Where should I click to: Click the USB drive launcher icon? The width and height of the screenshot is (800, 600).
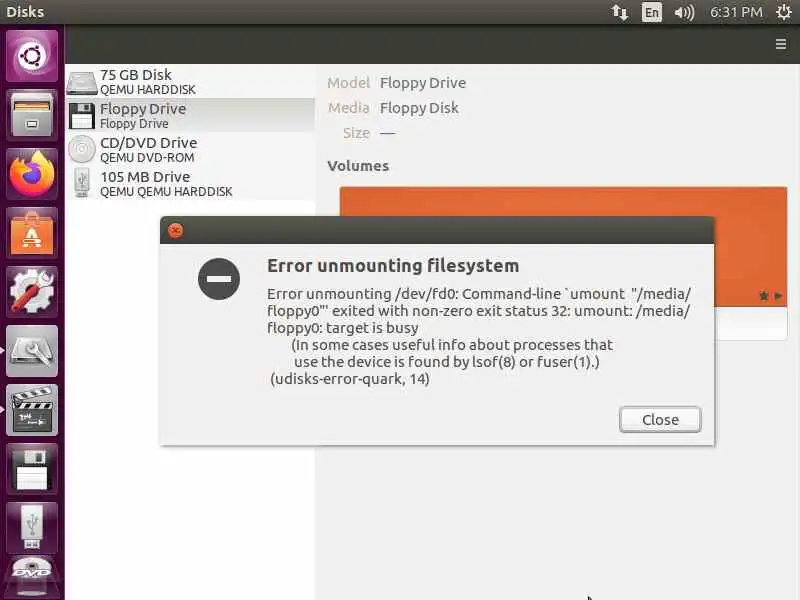32,528
